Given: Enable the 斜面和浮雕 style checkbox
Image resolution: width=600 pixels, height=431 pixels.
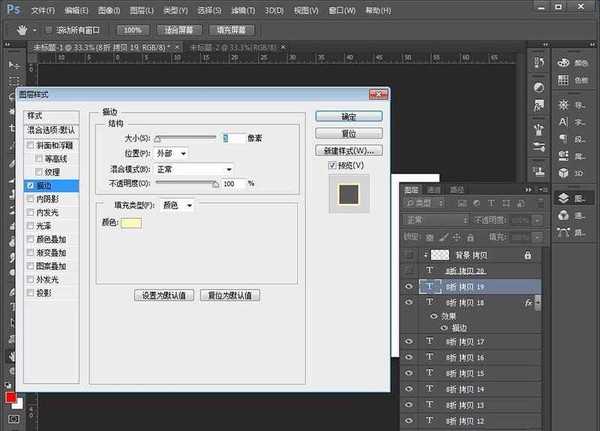Looking at the screenshot, I should pyautogui.click(x=30, y=145).
